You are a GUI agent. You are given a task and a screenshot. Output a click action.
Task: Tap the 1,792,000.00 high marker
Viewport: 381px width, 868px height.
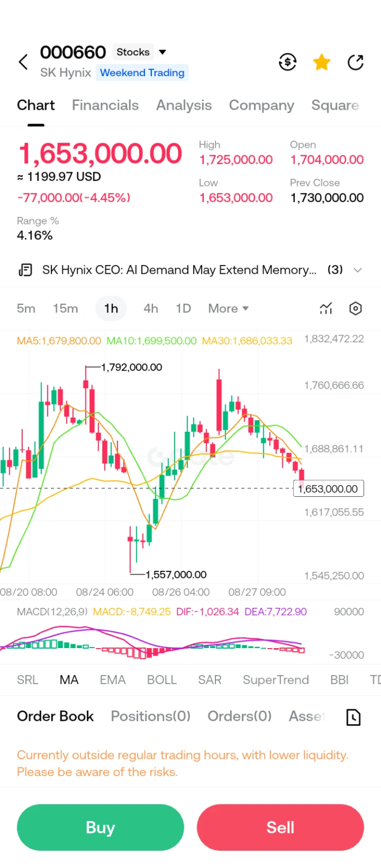pos(132,367)
